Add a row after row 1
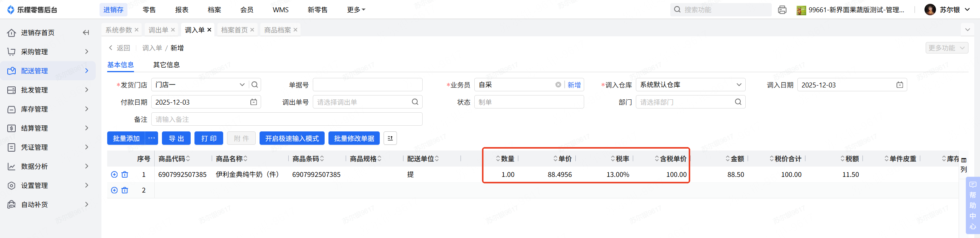 click(x=114, y=175)
